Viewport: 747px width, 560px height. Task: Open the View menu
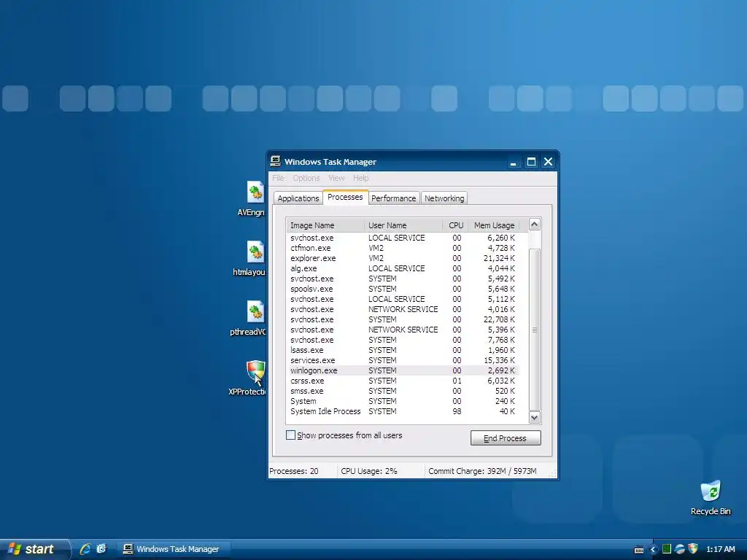coord(336,178)
